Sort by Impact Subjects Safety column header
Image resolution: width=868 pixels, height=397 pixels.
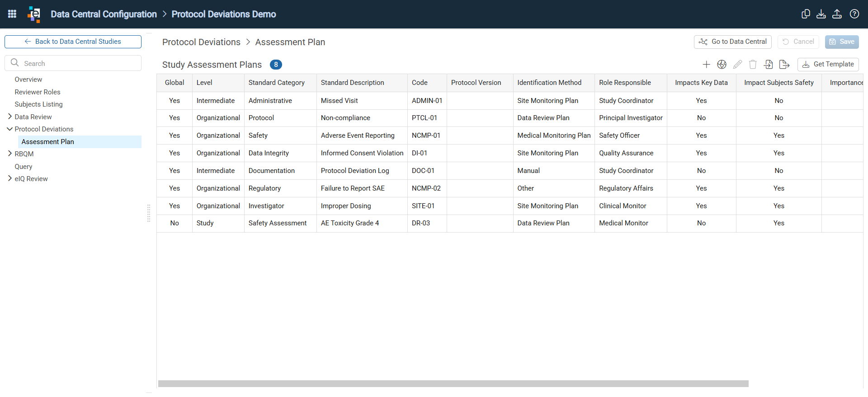[x=779, y=83]
